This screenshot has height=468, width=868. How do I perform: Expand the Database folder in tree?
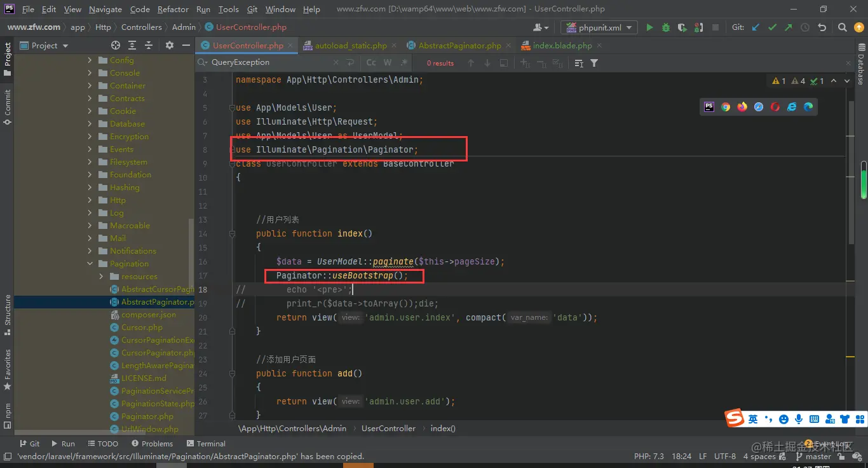pyautogui.click(x=90, y=124)
